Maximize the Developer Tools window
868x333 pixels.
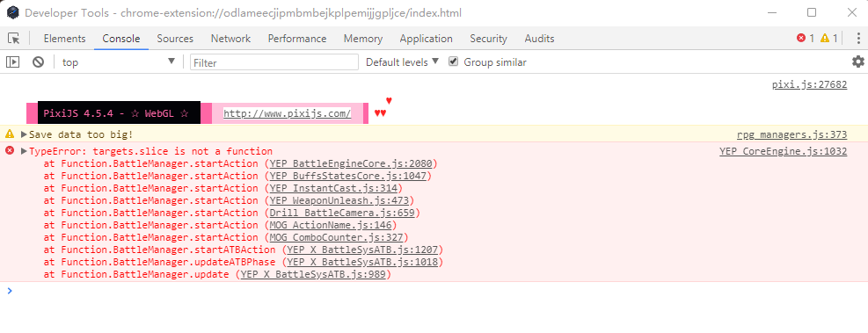click(812, 12)
